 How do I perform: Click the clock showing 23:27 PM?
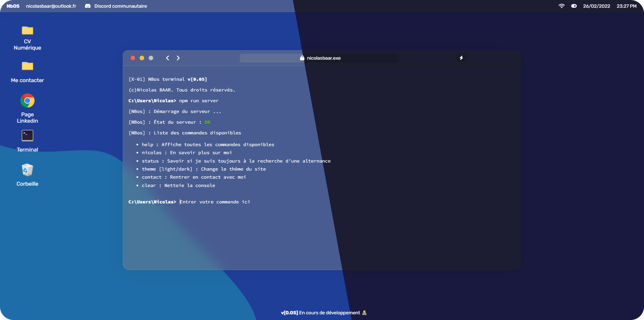(627, 6)
